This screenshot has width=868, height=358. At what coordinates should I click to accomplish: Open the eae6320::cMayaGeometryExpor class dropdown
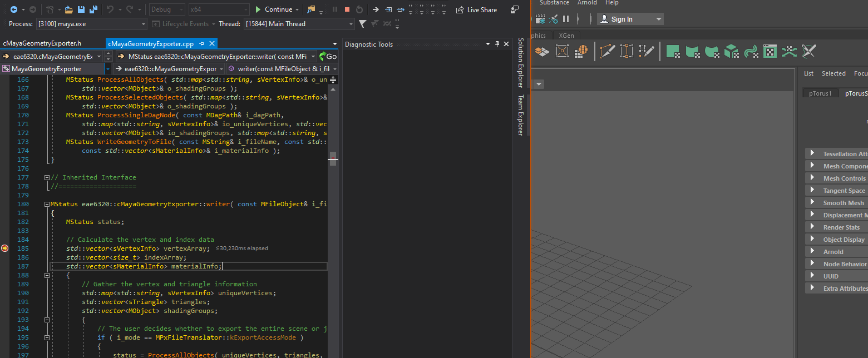169,69
